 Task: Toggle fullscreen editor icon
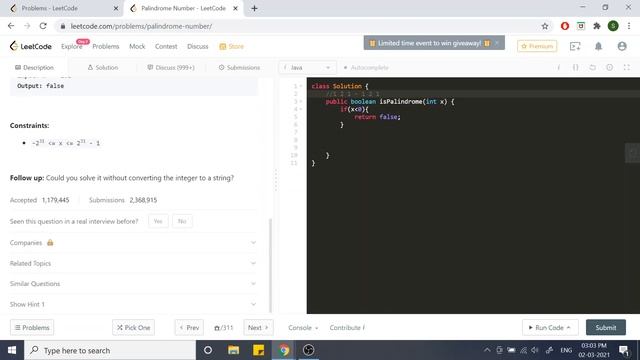[627, 67]
